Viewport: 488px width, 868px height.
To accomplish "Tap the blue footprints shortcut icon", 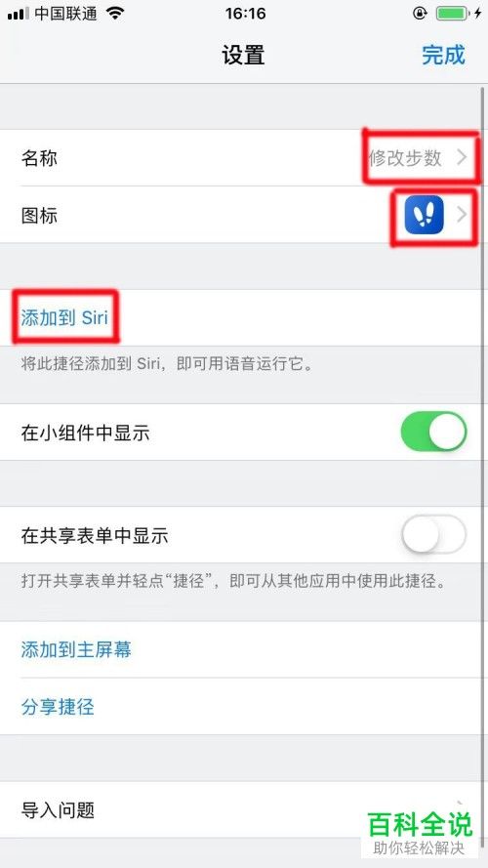I will point(424,214).
